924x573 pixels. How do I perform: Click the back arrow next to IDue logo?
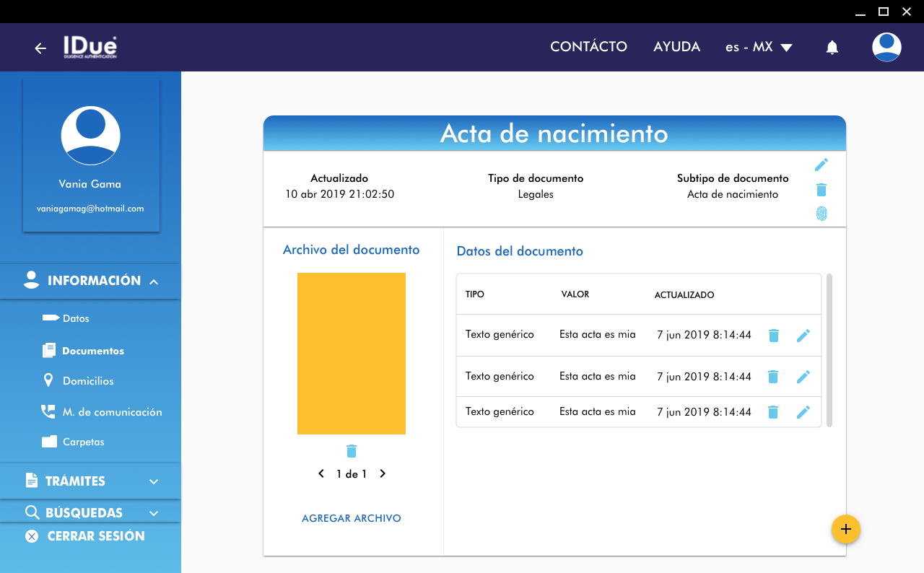click(x=40, y=48)
